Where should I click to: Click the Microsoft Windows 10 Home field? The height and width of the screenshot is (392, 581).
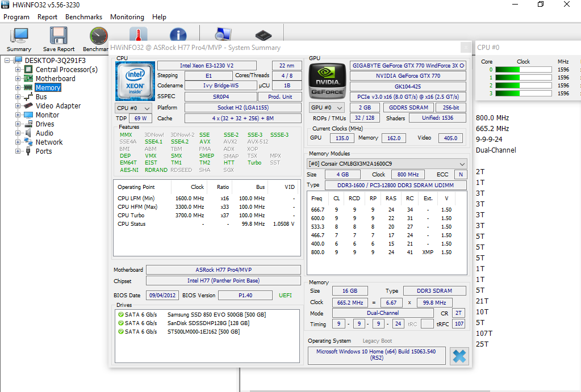click(x=377, y=355)
